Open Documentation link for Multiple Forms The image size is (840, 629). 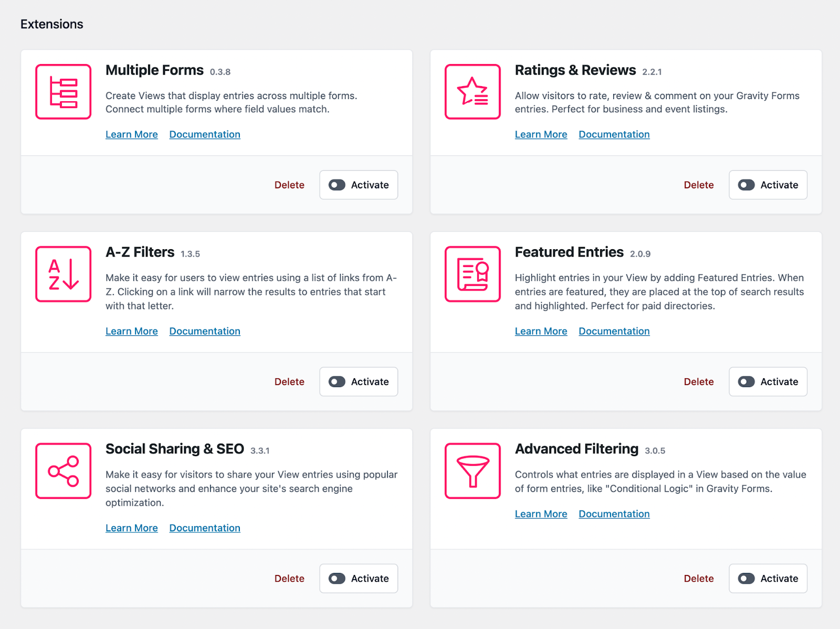tap(205, 134)
